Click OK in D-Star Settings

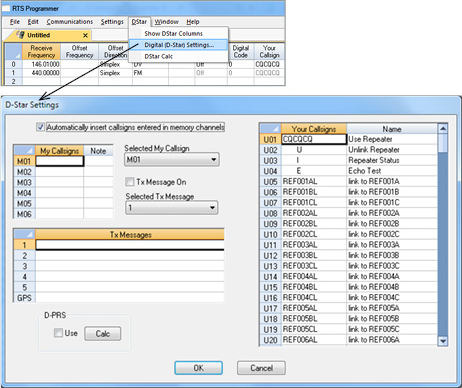click(x=198, y=368)
